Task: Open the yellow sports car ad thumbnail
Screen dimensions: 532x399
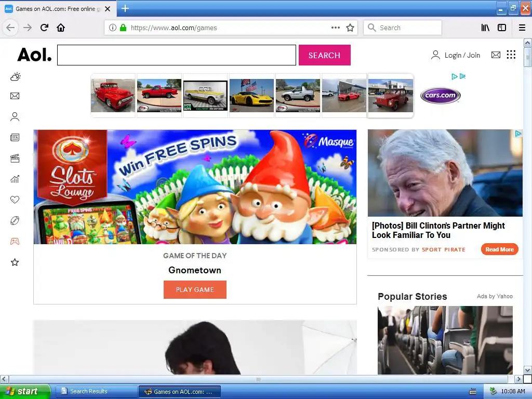Action: click(251, 96)
